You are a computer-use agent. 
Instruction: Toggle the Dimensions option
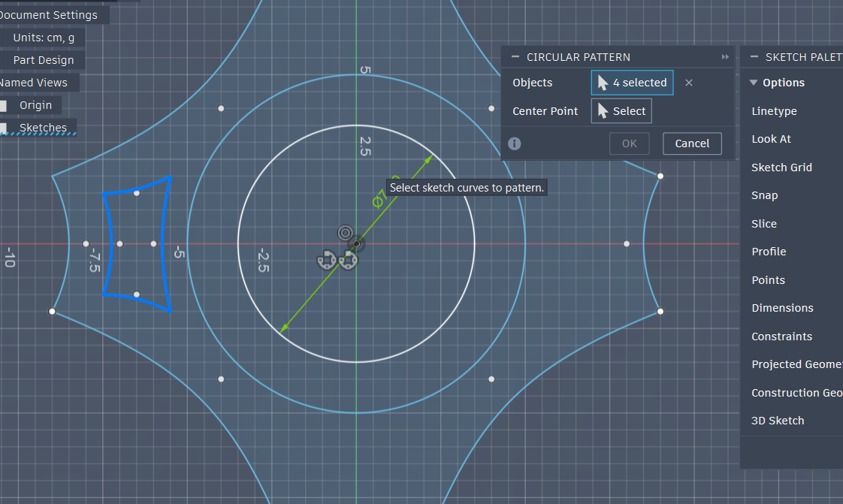pos(782,309)
